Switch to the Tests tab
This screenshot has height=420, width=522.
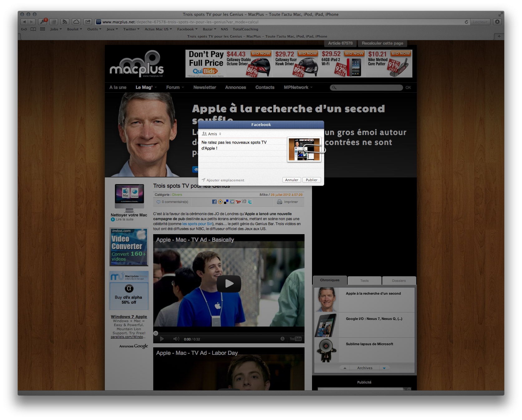click(364, 281)
